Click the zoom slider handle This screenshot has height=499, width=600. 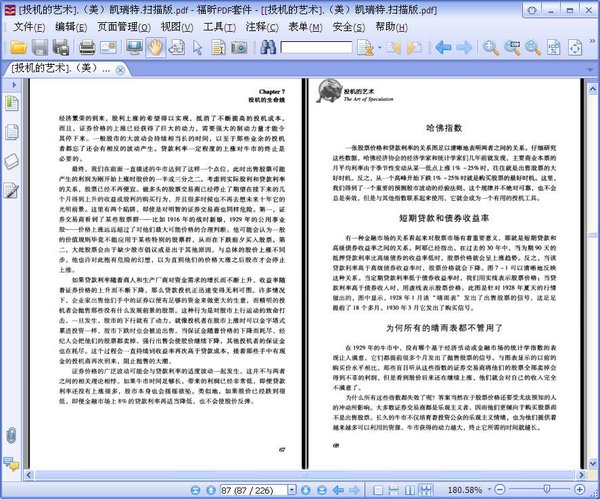(547, 489)
